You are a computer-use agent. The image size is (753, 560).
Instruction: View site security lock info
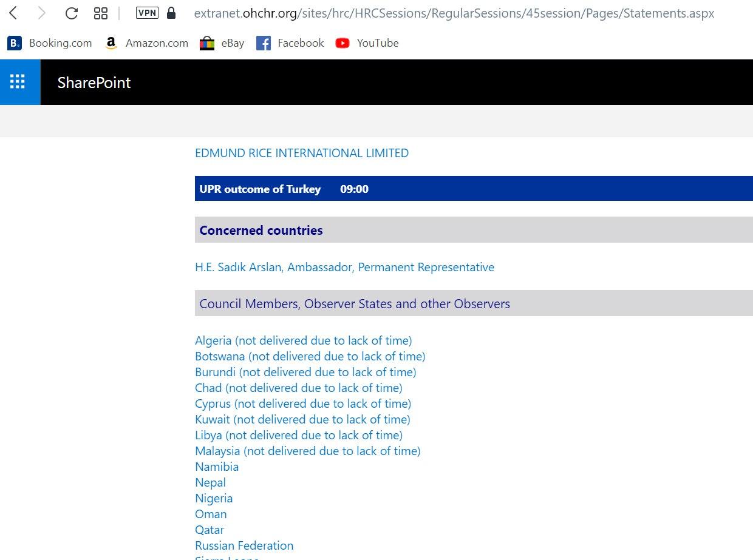pyautogui.click(x=171, y=13)
